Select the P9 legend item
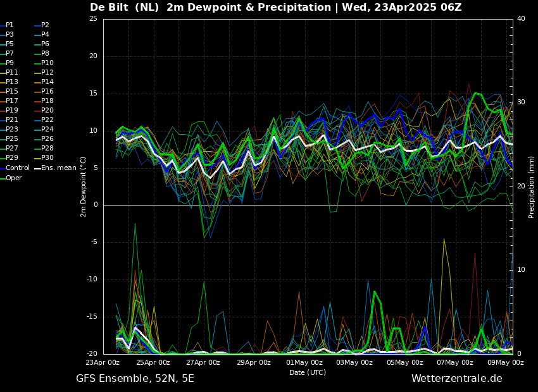Viewport: 538px width, 392px height. pos(7,63)
